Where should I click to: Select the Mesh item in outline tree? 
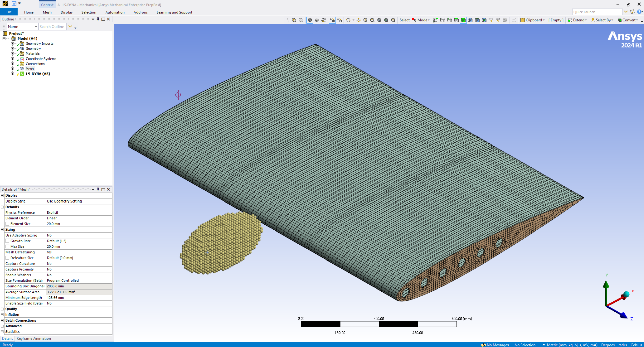(x=30, y=69)
